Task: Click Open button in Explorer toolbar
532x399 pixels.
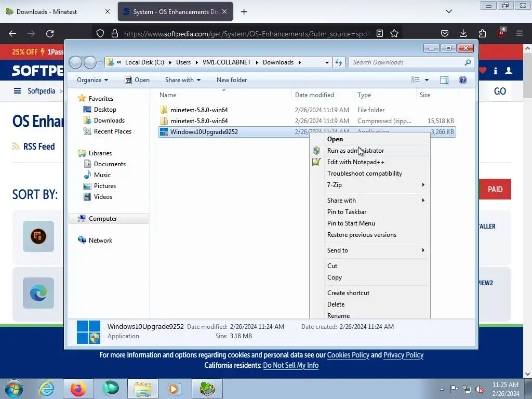Action: pos(137,80)
